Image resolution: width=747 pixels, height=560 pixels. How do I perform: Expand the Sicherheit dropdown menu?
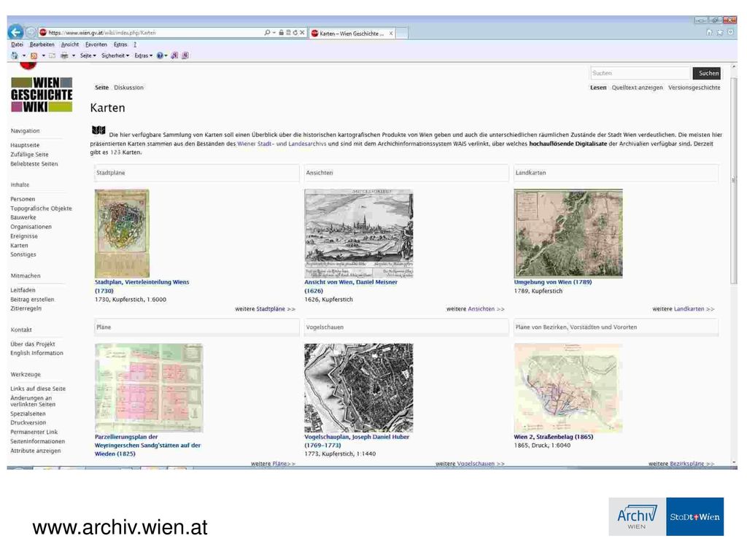click(x=115, y=55)
